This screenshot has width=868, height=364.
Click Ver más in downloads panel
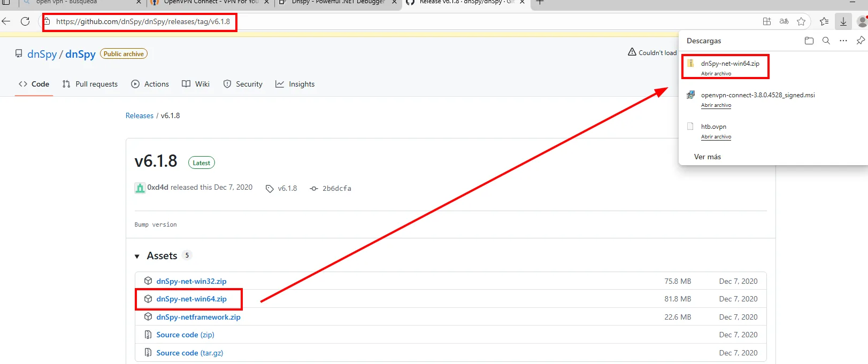point(708,157)
